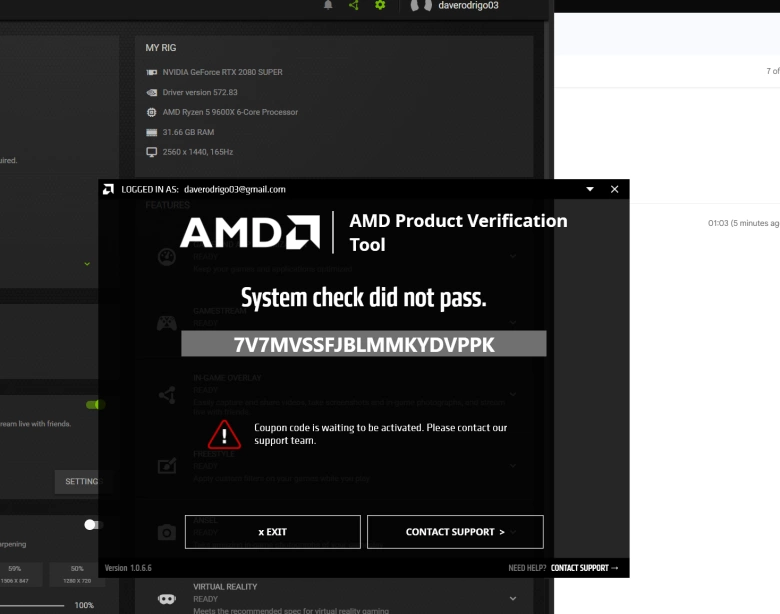Viewport: 780px width, 614px height.
Task: Expand green chevron in left GeForce panel
Action: 87,264
